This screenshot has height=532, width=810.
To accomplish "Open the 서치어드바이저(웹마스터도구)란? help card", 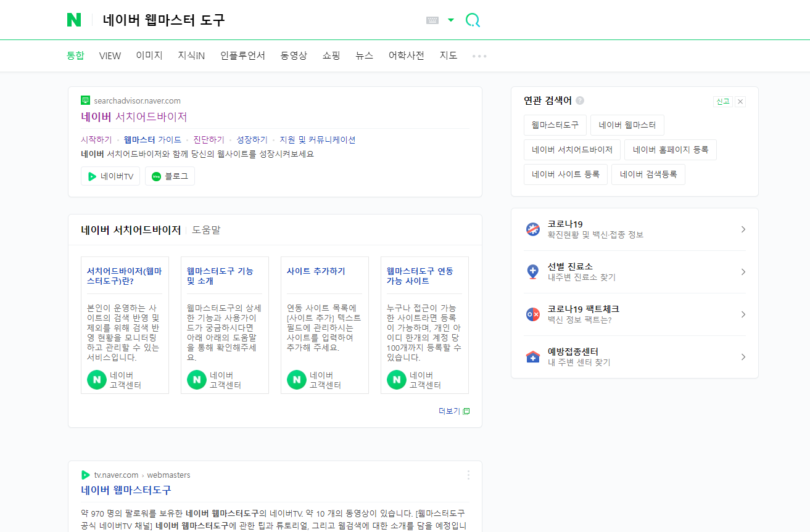I will point(125,276).
